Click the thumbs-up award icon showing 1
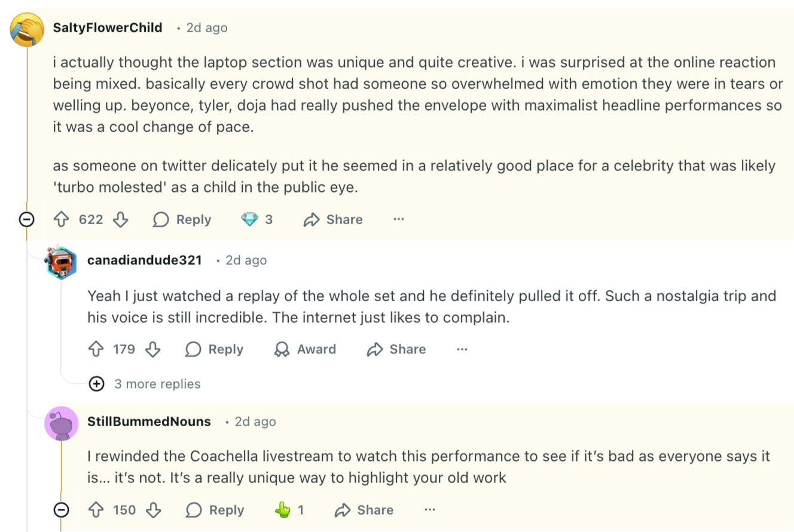 click(282, 510)
